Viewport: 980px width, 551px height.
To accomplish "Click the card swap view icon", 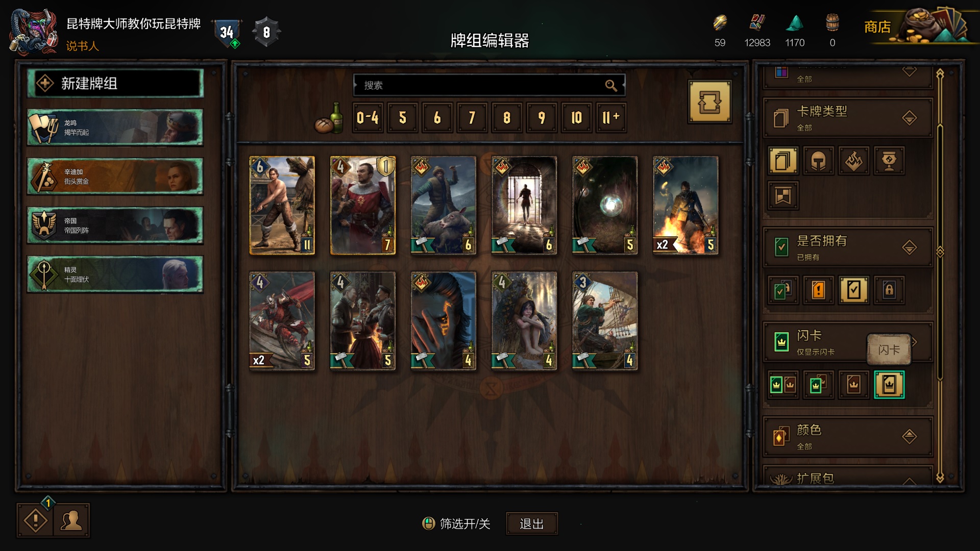I will click(709, 102).
